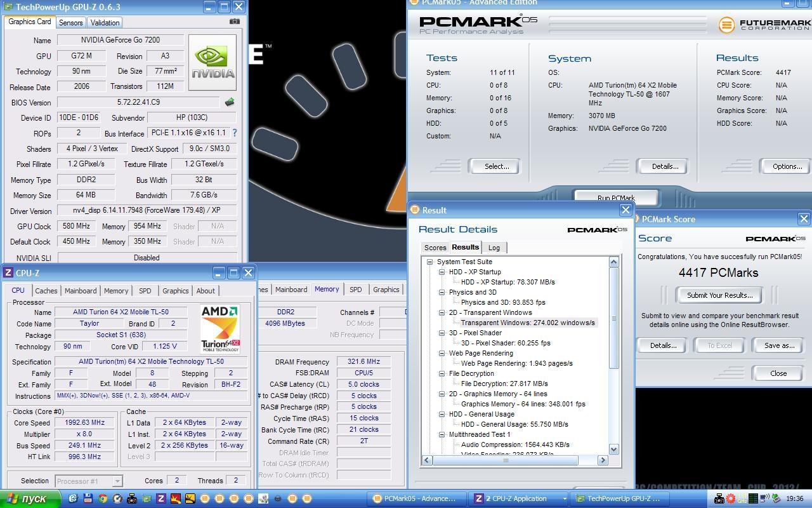Collapse the Multithreaded Test 1 node
The image size is (812, 508).
(x=442, y=434)
